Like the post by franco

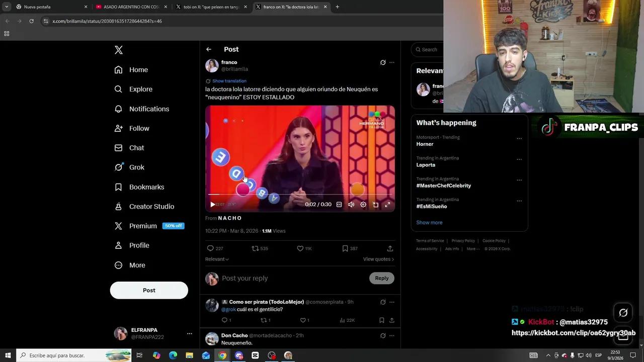[300, 248]
